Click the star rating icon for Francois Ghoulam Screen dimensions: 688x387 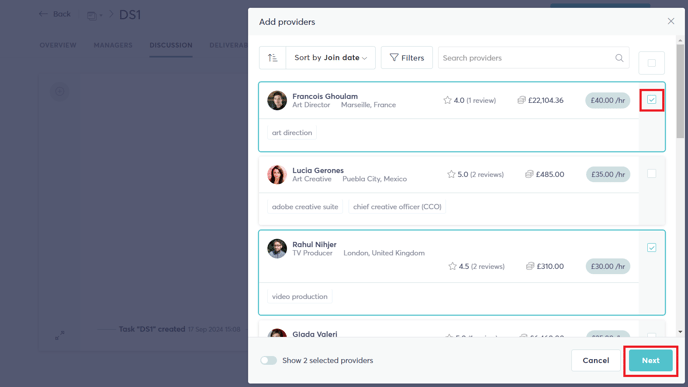click(x=447, y=100)
